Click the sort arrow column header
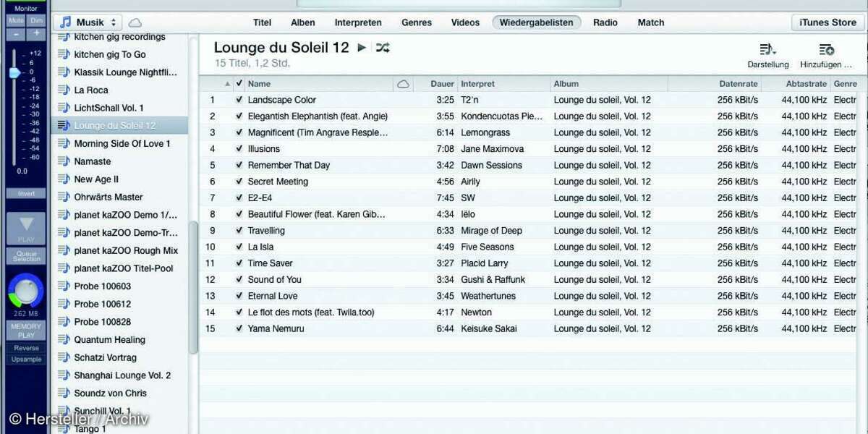The width and height of the screenshot is (868, 434). [228, 84]
